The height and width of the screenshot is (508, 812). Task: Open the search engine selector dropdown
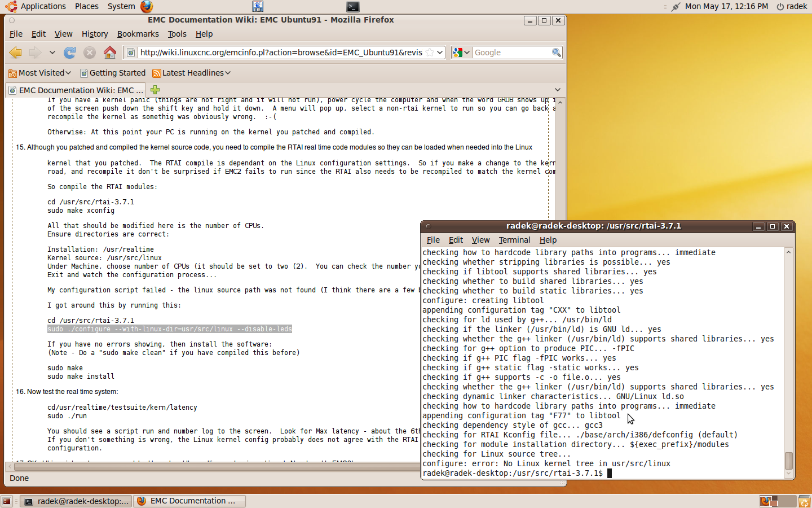click(x=461, y=52)
